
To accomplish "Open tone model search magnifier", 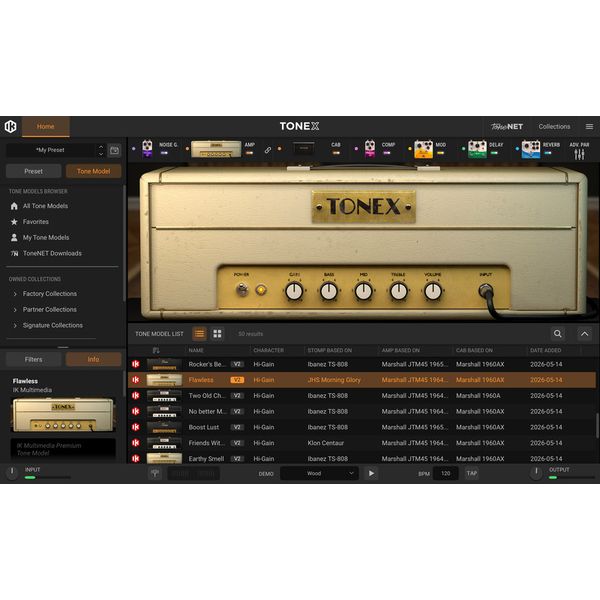I will [558, 334].
